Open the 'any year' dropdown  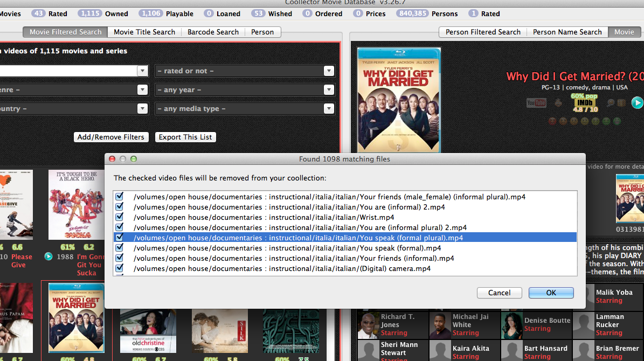click(245, 90)
